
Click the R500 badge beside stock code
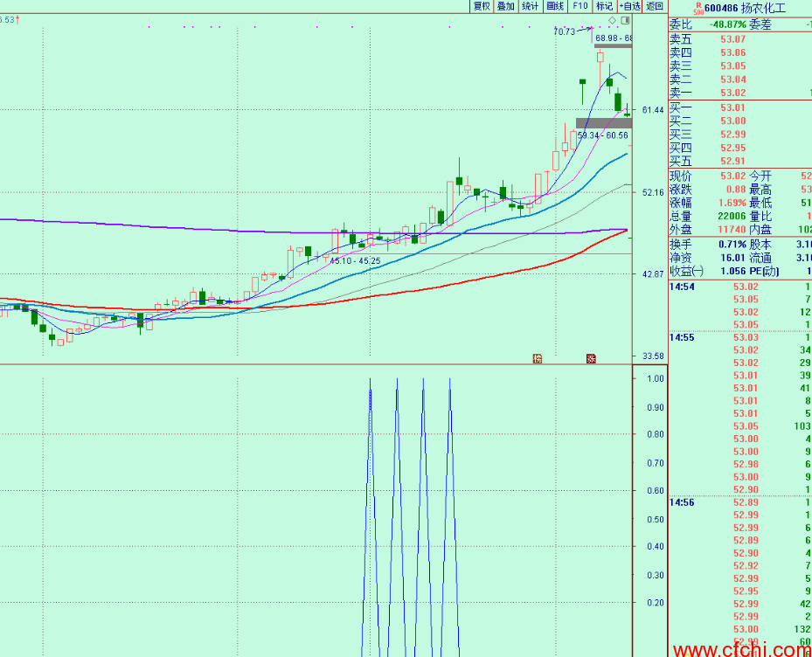[x=698, y=8]
